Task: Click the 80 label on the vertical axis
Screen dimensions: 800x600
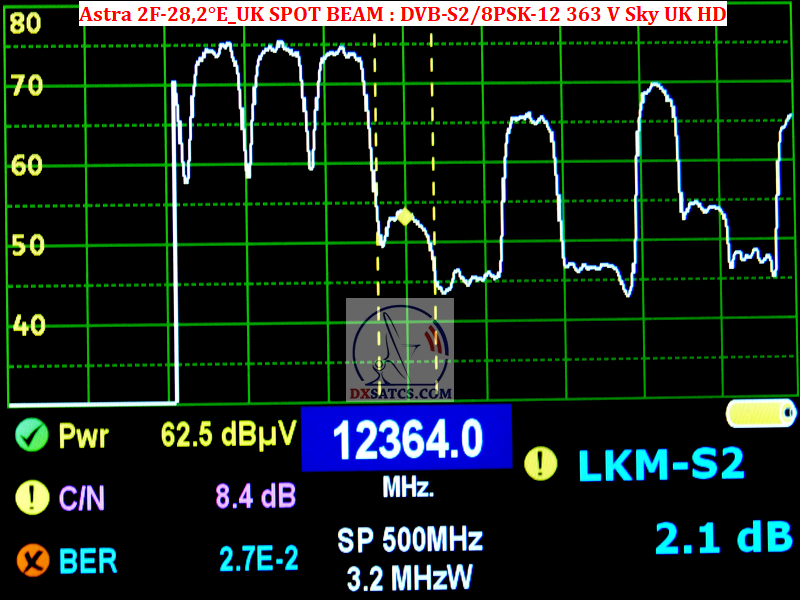Action: (x=26, y=24)
